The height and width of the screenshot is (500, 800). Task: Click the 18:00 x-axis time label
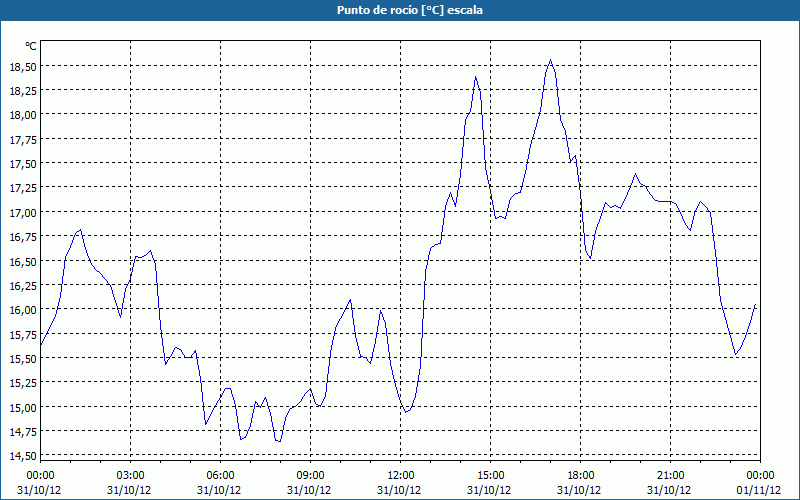581,476
